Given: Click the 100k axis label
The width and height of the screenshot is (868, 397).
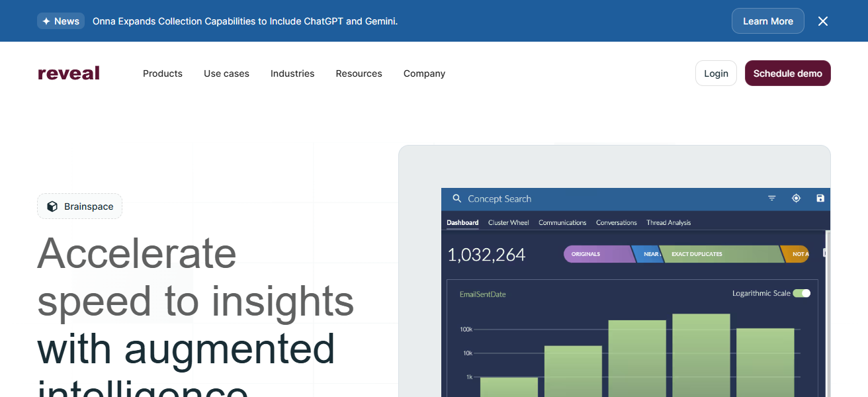Looking at the screenshot, I should click(466, 330).
